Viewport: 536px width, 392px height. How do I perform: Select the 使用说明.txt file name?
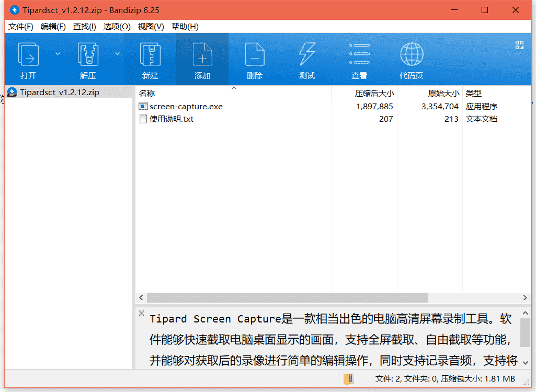click(x=172, y=119)
